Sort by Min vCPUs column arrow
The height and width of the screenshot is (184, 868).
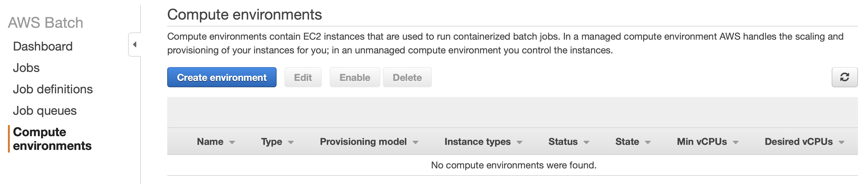pos(736,142)
